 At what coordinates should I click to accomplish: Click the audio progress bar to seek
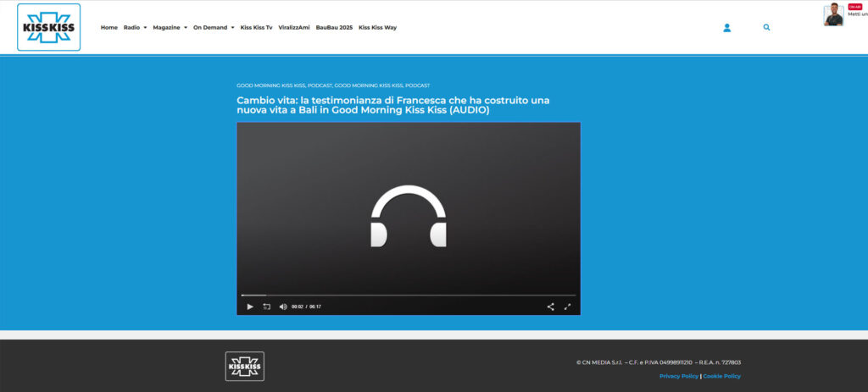pyautogui.click(x=409, y=295)
